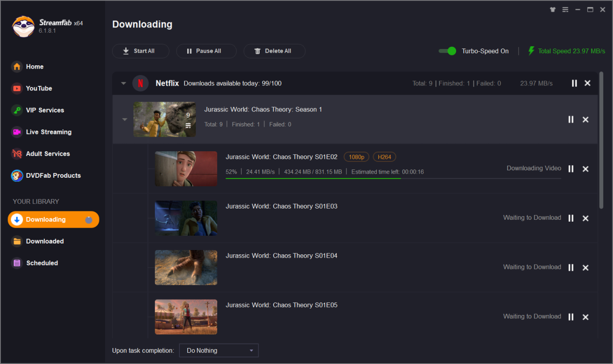Viewport: 613px width, 364px height.
Task: Remove the Netflix download group
Action: (x=587, y=83)
